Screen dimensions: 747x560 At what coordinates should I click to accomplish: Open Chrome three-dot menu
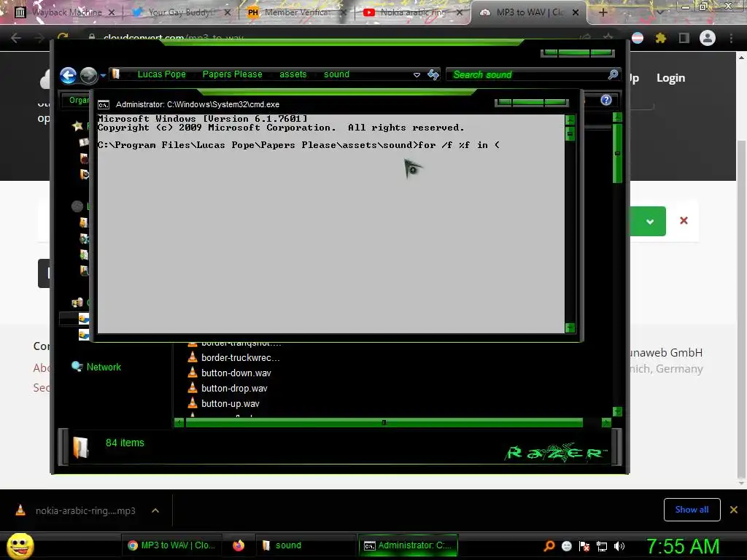(x=731, y=38)
